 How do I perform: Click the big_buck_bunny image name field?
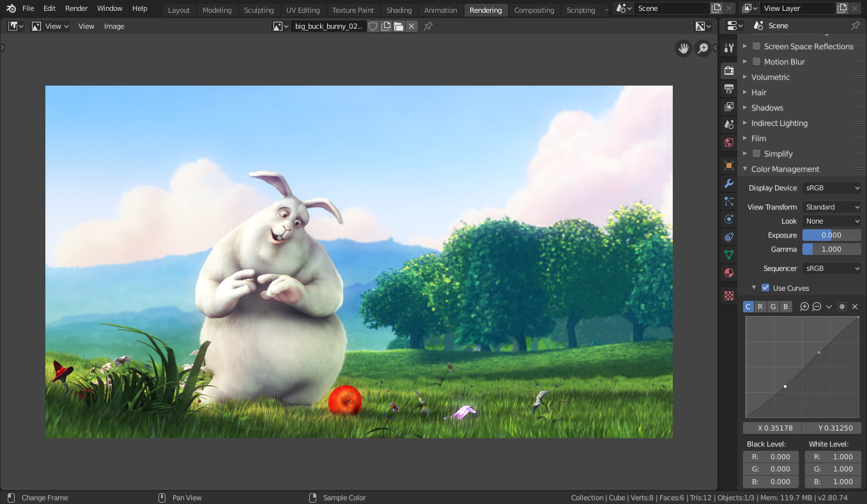pyautogui.click(x=328, y=26)
